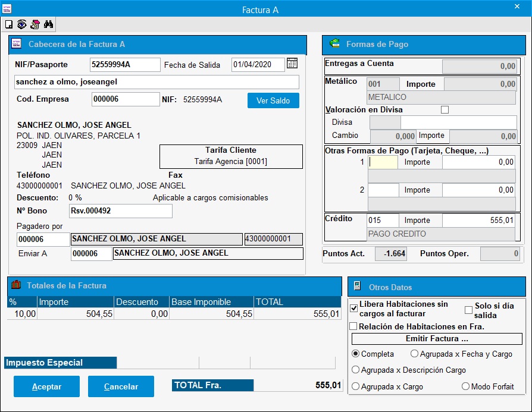Check Relación de Habitaciones en Fra.

[353, 326]
